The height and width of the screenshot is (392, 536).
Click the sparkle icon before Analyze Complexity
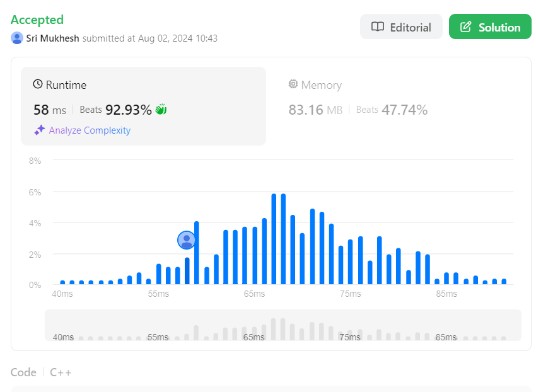(x=40, y=130)
